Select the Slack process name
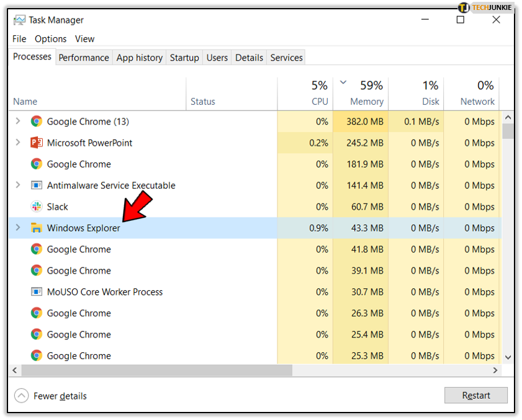Viewport: 522px width, 420px height. (x=57, y=207)
